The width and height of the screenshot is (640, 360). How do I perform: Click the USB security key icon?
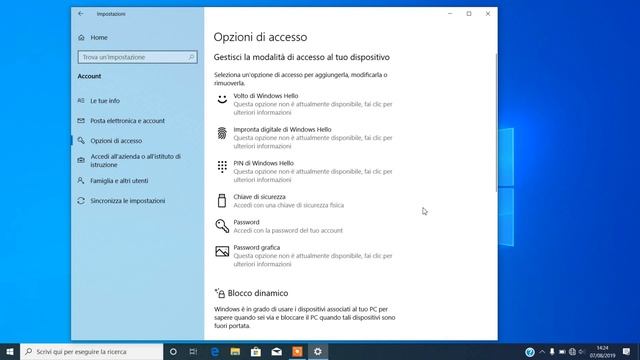click(x=222, y=200)
